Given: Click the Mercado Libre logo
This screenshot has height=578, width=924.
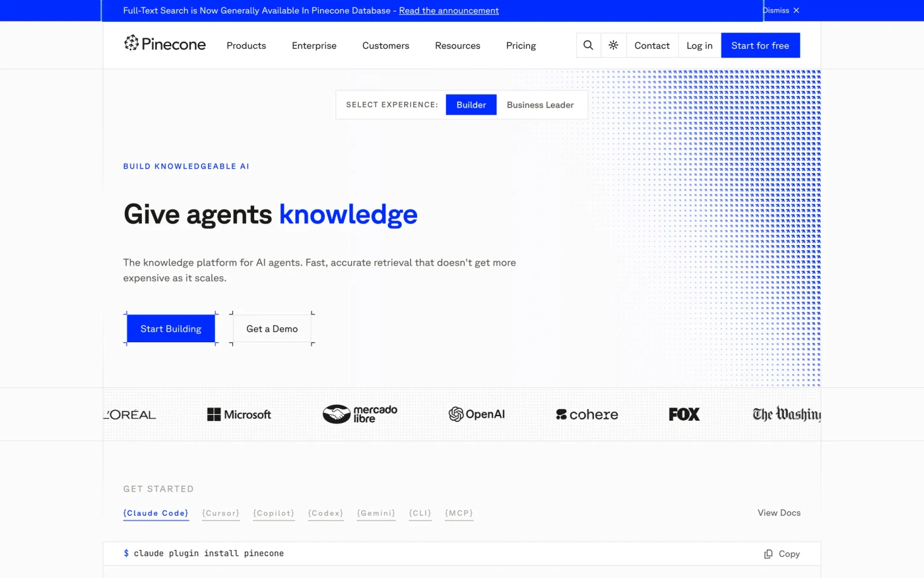Looking at the screenshot, I should click(x=360, y=414).
